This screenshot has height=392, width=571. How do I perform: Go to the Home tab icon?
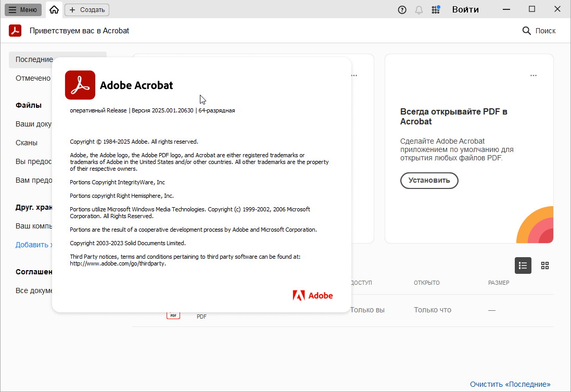point(54,10)
